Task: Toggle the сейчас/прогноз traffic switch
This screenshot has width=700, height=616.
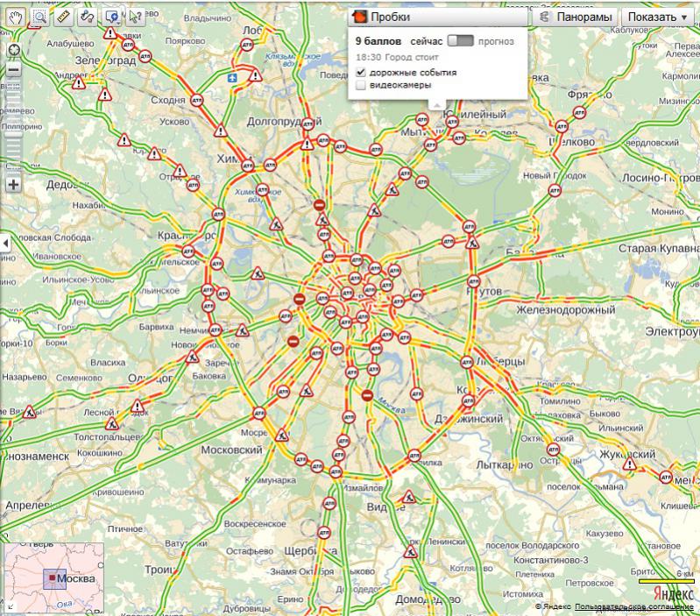Action: (x=460, y=41)
